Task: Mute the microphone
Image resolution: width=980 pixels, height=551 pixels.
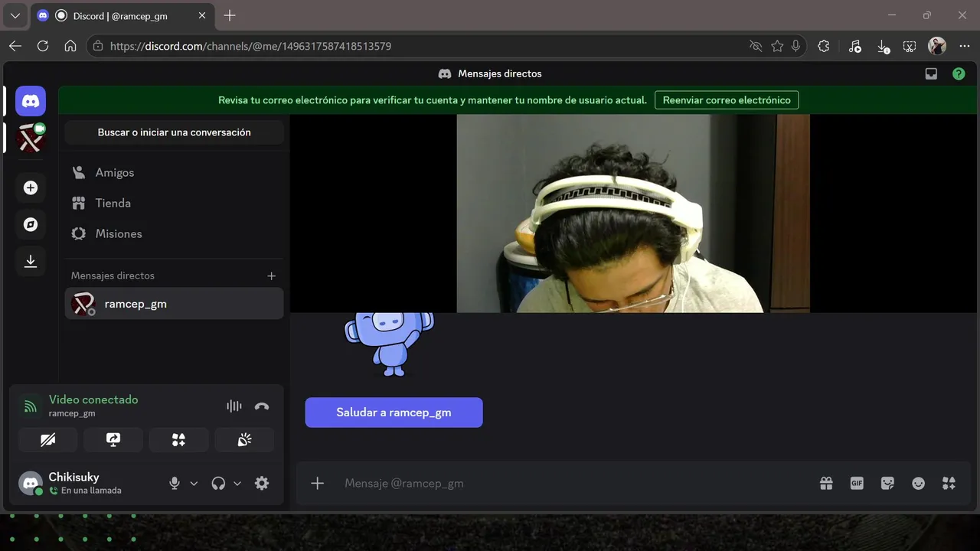Action: (175, 483)
